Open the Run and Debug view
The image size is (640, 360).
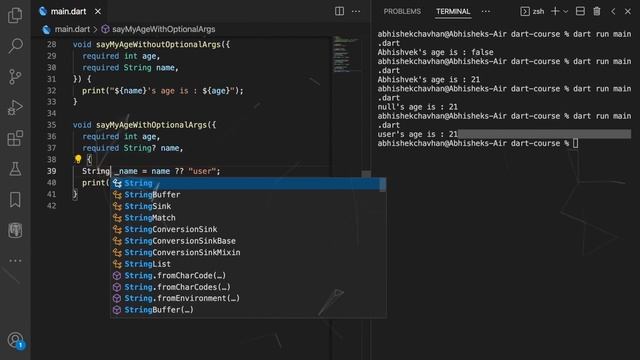click(x=15, y=107)
